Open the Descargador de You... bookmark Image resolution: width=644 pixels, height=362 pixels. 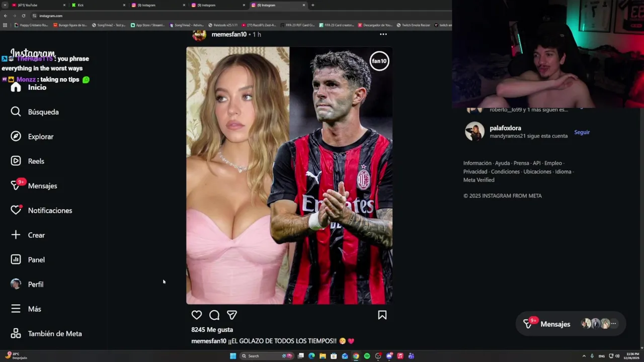pos(375,25)
